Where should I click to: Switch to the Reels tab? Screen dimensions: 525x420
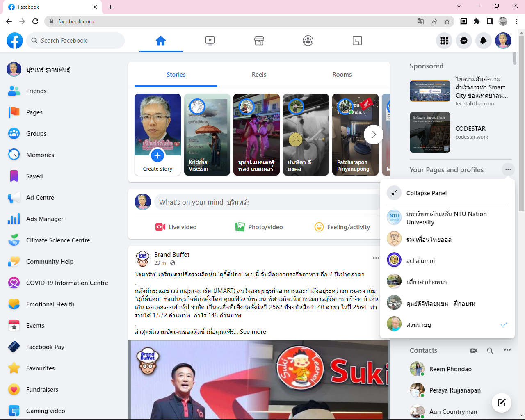tap(259, 75)
